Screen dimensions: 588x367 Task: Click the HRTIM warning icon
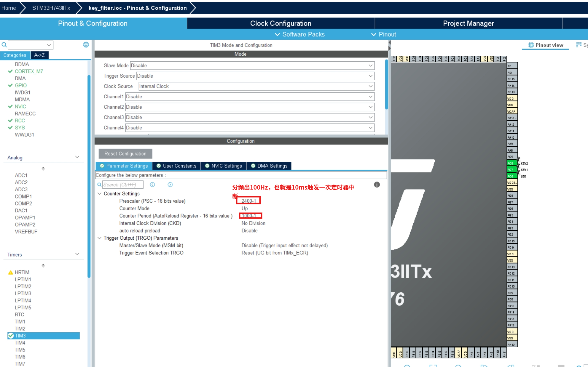point(11,272)
